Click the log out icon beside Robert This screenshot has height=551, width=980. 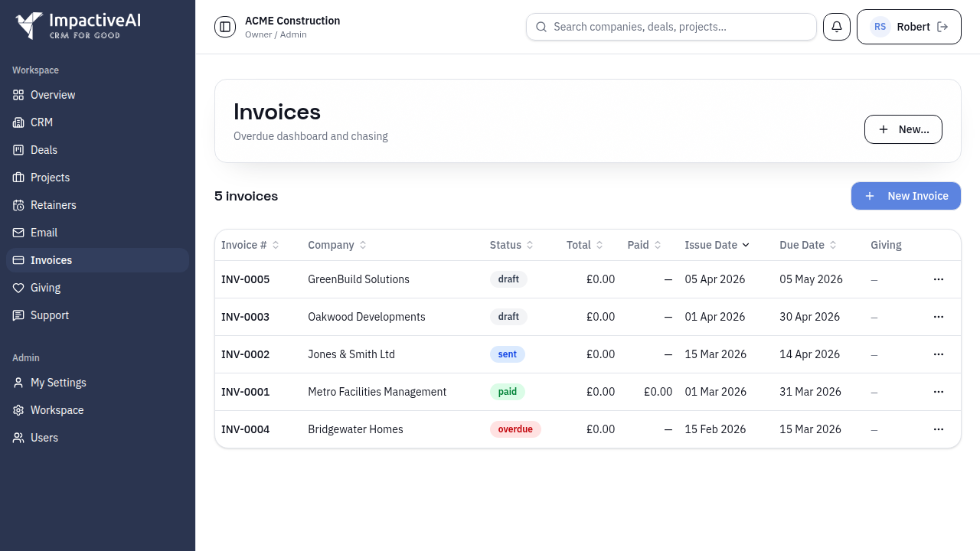[x=942, y=26]
